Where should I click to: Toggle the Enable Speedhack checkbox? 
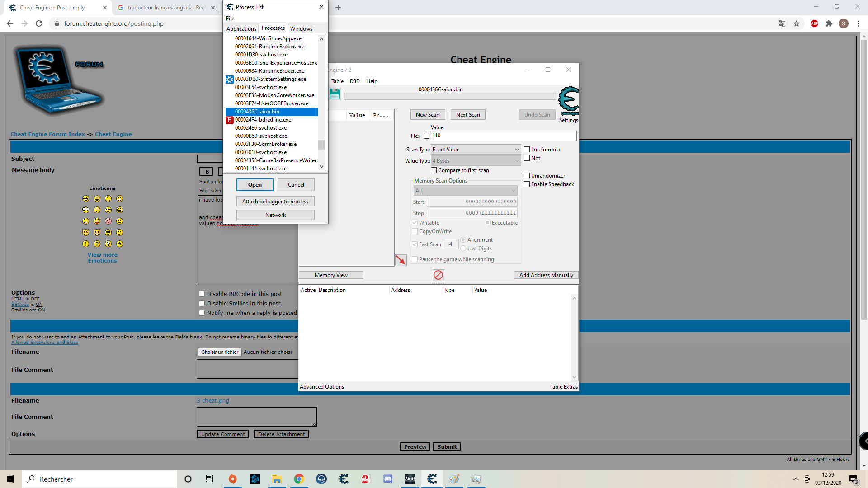point(527,184)
